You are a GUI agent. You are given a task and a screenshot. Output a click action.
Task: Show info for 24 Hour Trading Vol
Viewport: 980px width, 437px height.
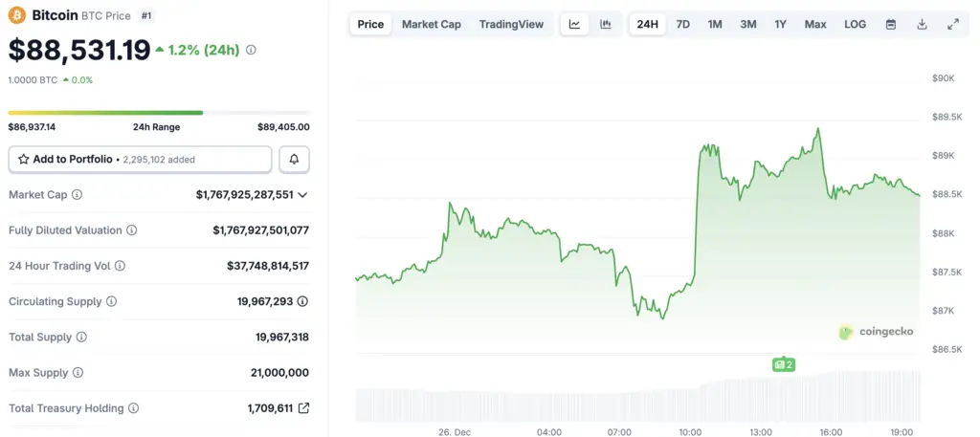[120, 266]
